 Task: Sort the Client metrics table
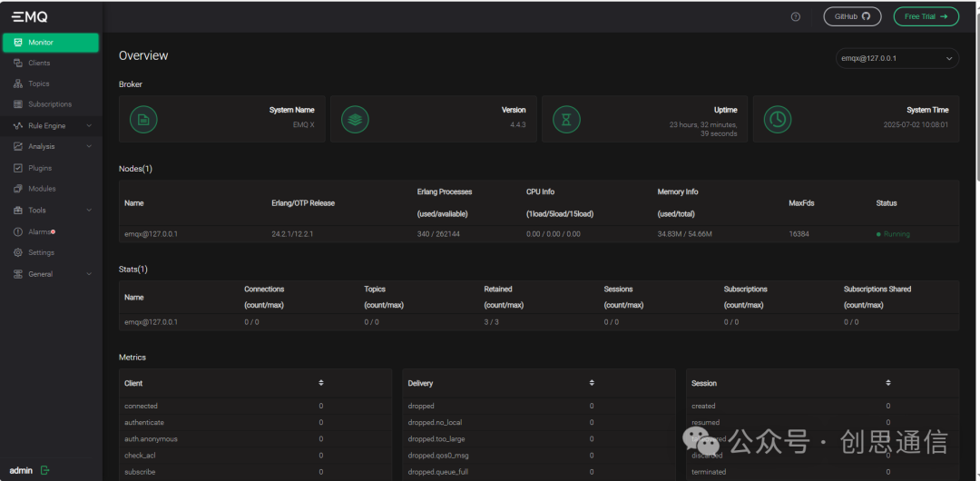(321, 383)
